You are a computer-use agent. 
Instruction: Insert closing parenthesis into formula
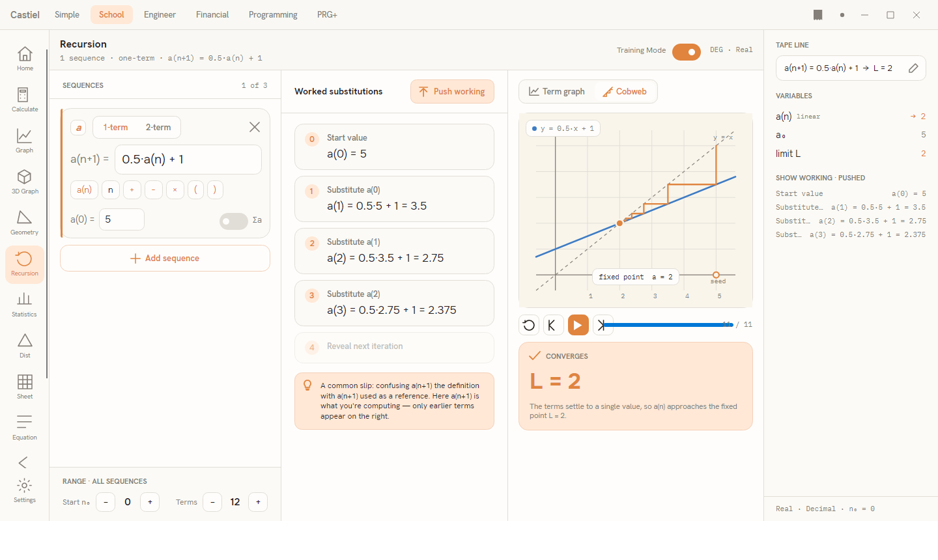pos(215,190)
